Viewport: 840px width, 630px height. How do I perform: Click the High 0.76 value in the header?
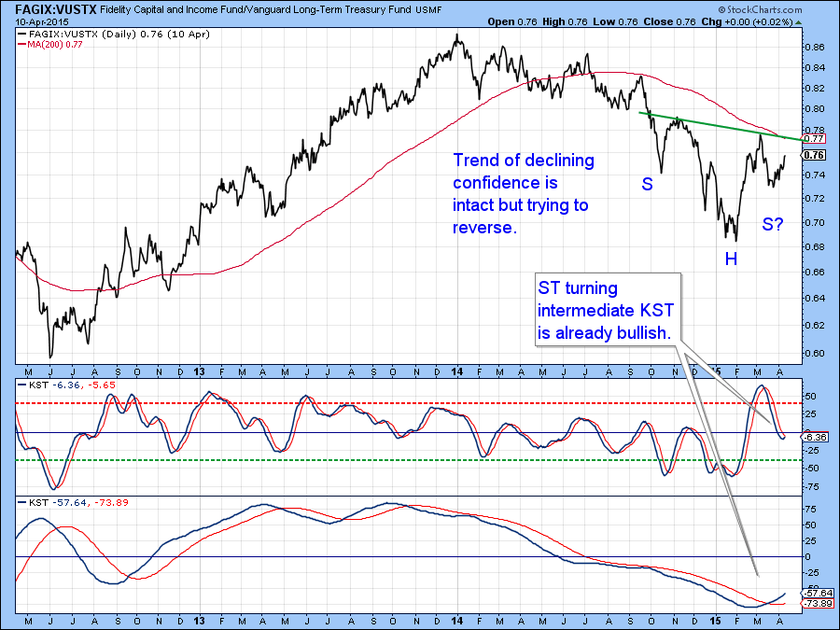click(565, 22)
